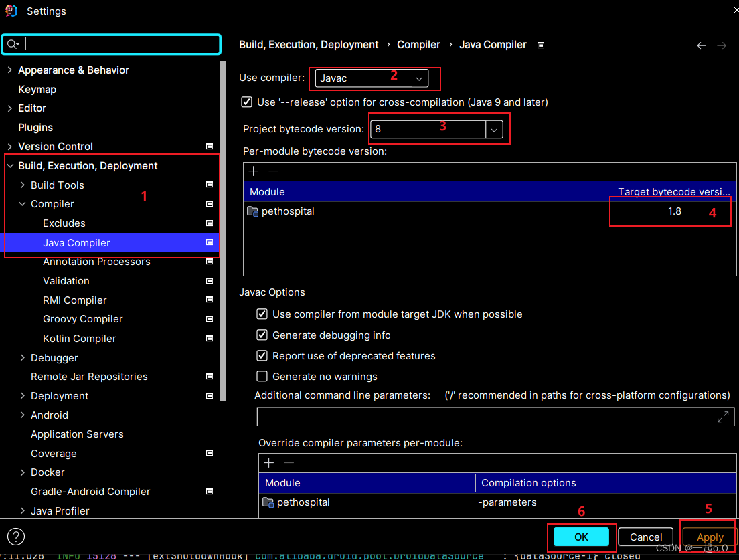Click the Target bytecode version column header

674,192
